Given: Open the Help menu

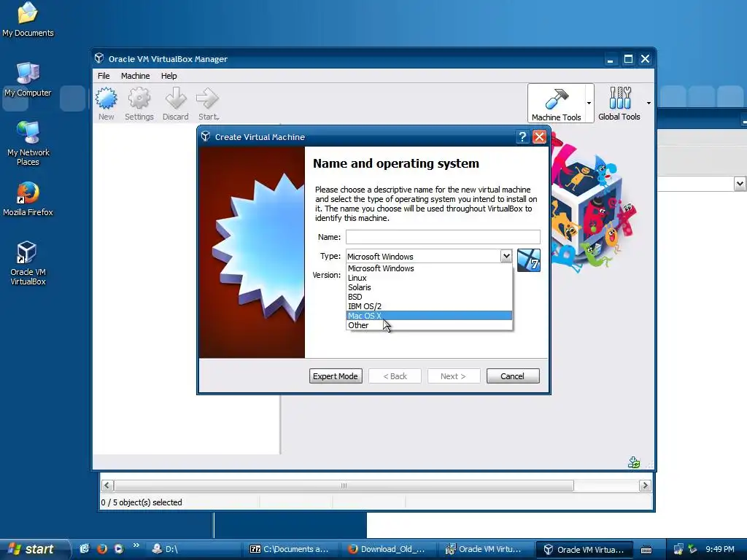Looking at the screenshot, I should click(x=169, y=76).
